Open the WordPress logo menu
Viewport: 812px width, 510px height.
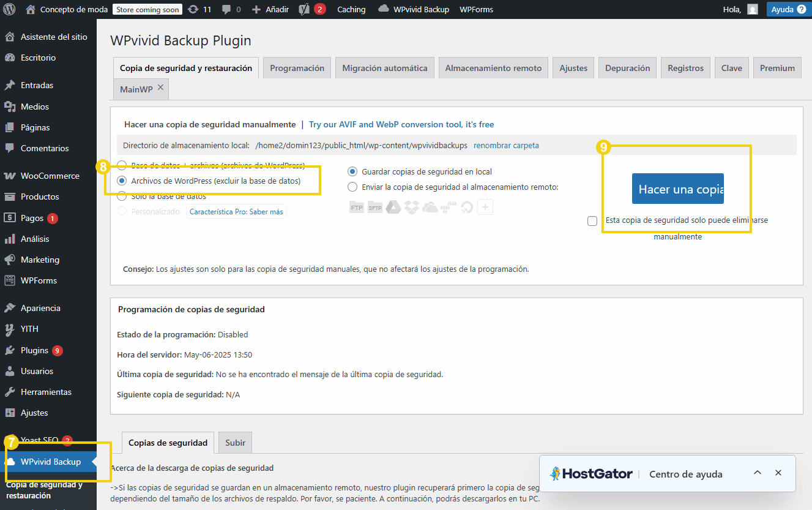pyautogui.click(x=10, y=9)
